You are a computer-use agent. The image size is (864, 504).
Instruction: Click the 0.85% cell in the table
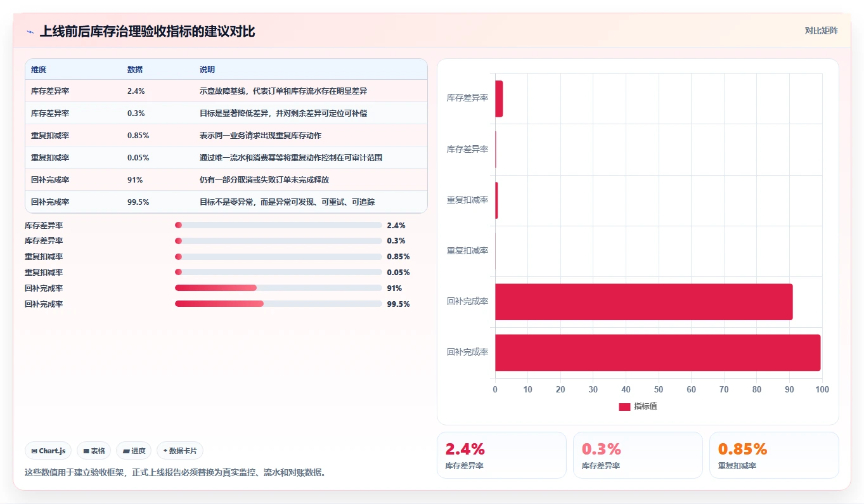(138, 136)
